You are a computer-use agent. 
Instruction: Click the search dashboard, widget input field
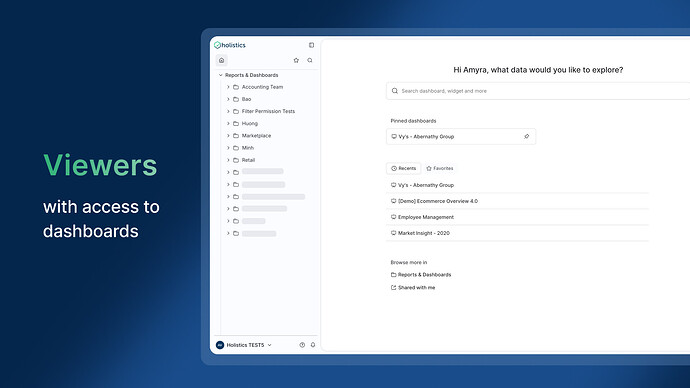point(538,91)
